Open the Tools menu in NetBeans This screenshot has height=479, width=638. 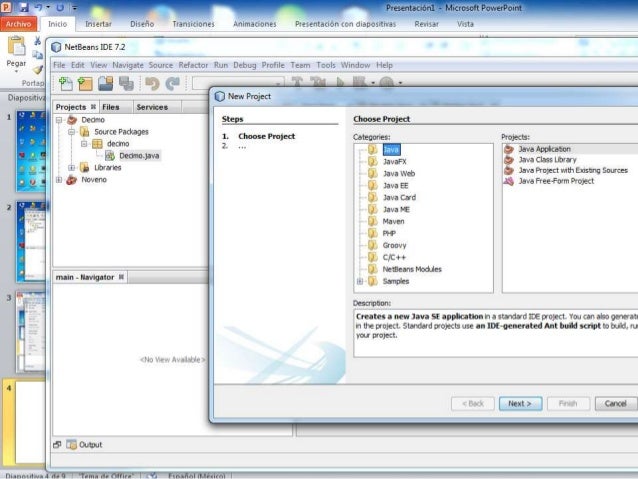326,65
